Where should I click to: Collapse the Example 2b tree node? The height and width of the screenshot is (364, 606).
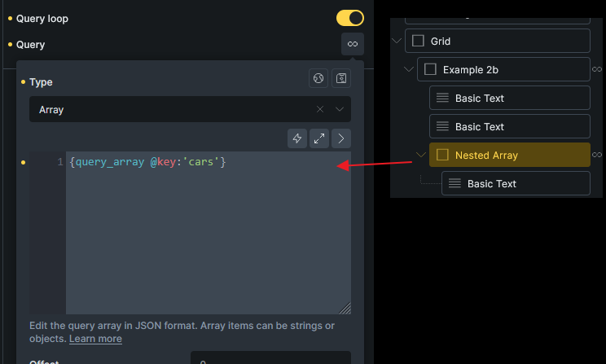click(x=409, y=70)
